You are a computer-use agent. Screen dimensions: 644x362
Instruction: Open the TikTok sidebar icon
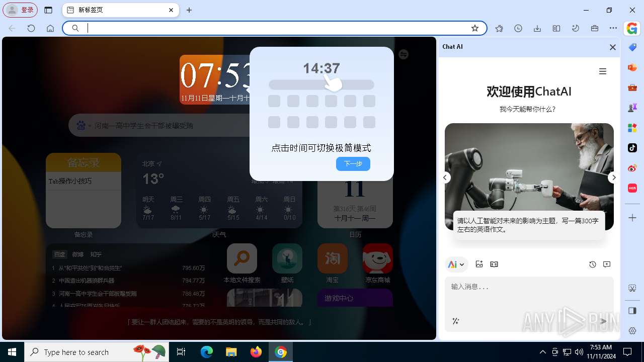[x=632, y=148]
